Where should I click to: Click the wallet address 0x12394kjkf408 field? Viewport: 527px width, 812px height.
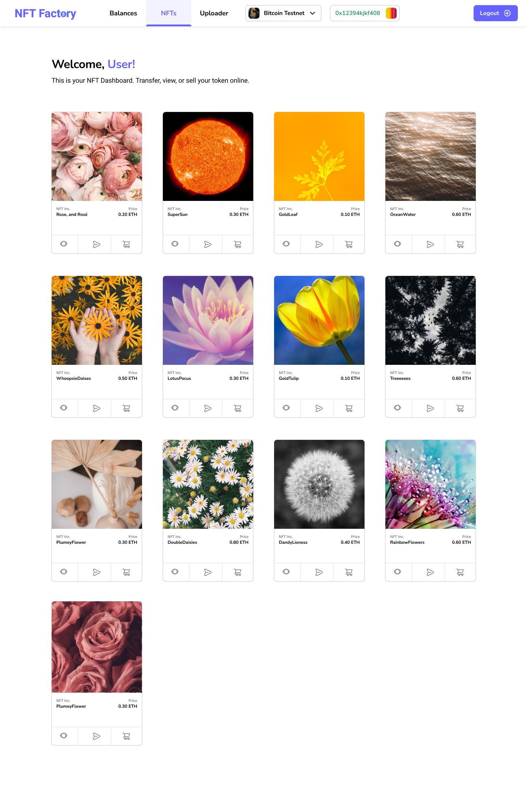coord(365,13)
